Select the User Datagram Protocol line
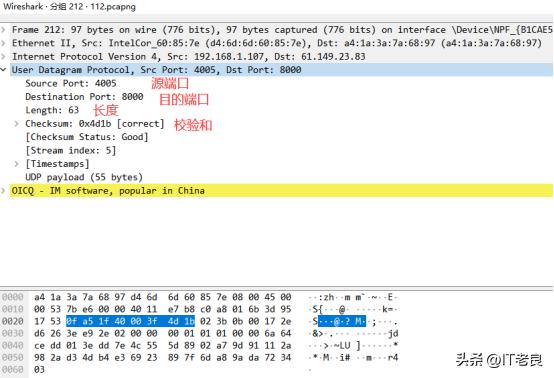This screenshot has width=554, height=378. (x=282, y=70)
